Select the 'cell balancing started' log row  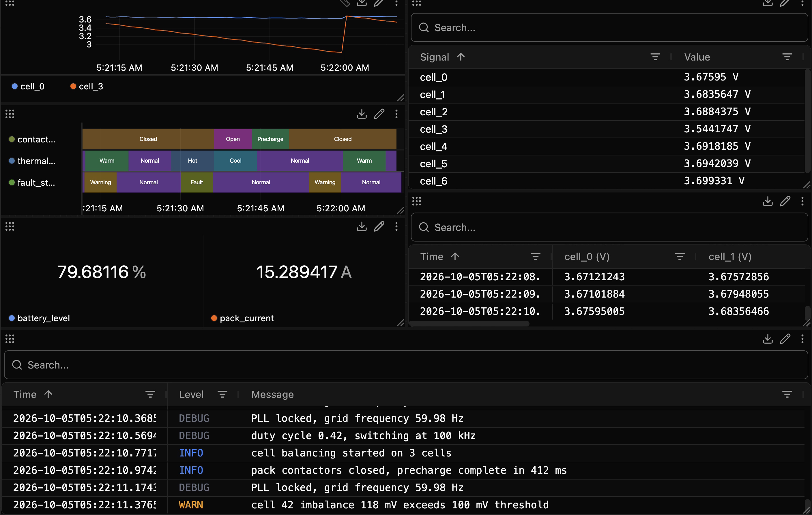[x=403, y=453]
